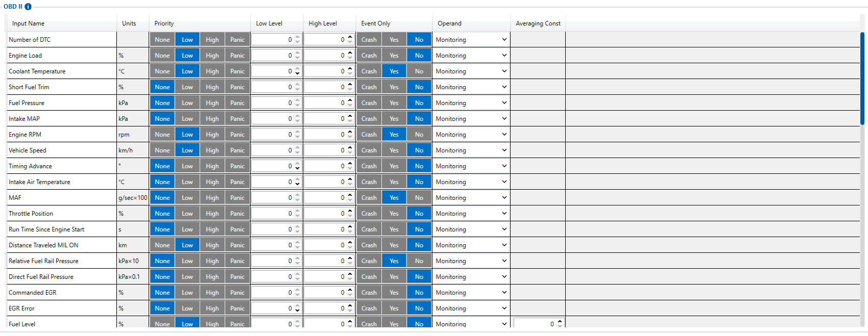Set Short Fuel Trim priority to None

pyautogui.click(x=162, y=87)
